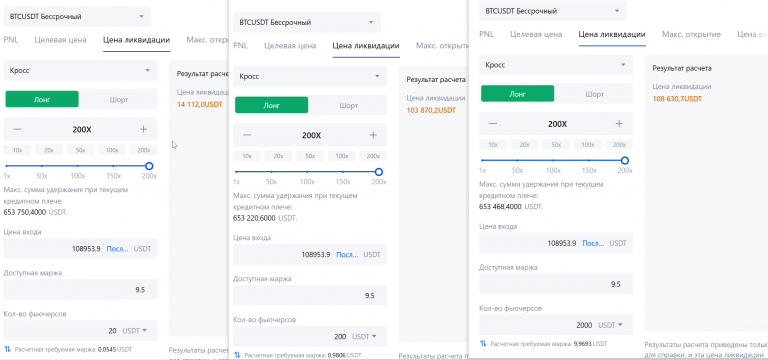768x360 pixels.
Task: Click swap arrows icon beside 0,0545 USDT margin
Action: tap(8, 350)
